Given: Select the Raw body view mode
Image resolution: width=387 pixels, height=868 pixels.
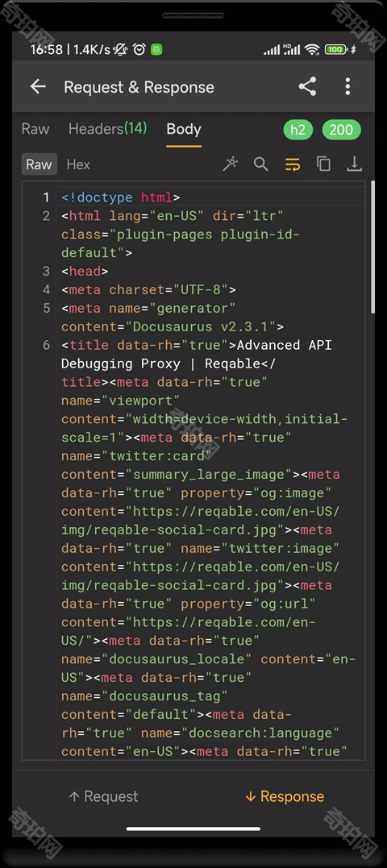Looking at the screenshot, I should point(39,164).
